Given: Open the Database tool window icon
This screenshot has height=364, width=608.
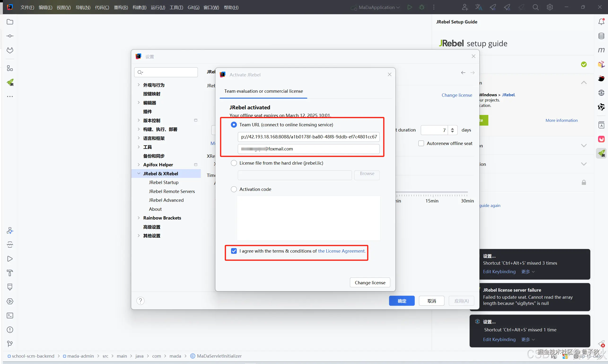Looking at the screenshot, I should [x=601, y=36].
